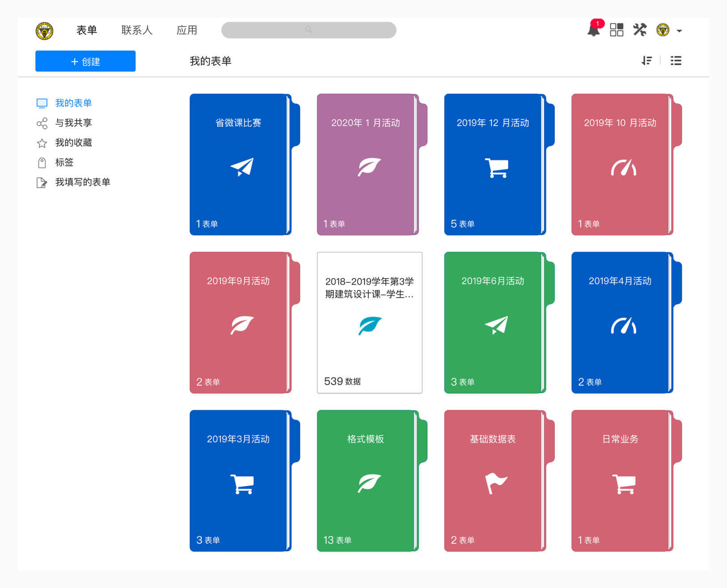Viewport: 727px width, 588px height.
Task: Click the + 创建 button
Action: 85,61
